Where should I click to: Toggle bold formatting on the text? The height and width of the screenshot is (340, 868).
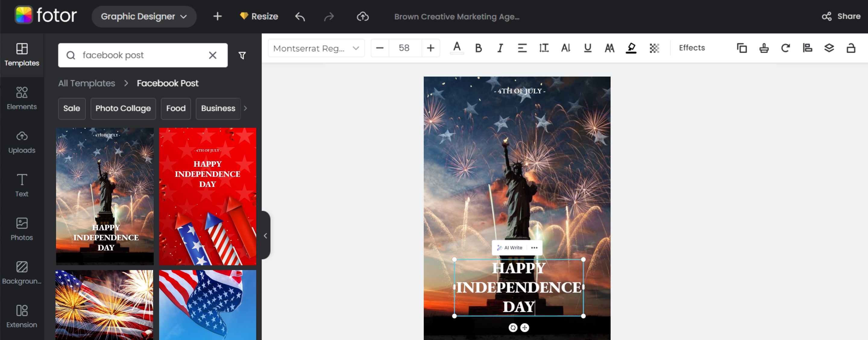[x=478, y=48]
